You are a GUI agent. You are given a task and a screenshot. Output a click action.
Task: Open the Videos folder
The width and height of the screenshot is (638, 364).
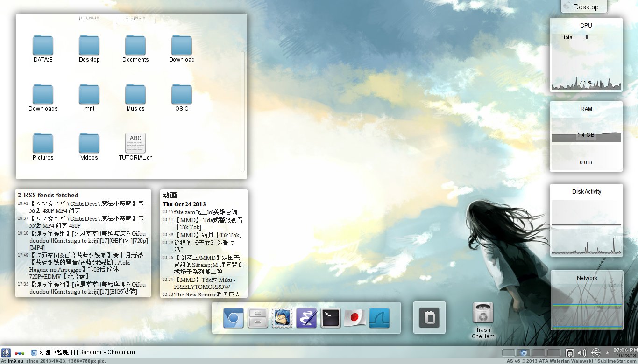pos(89,146)
